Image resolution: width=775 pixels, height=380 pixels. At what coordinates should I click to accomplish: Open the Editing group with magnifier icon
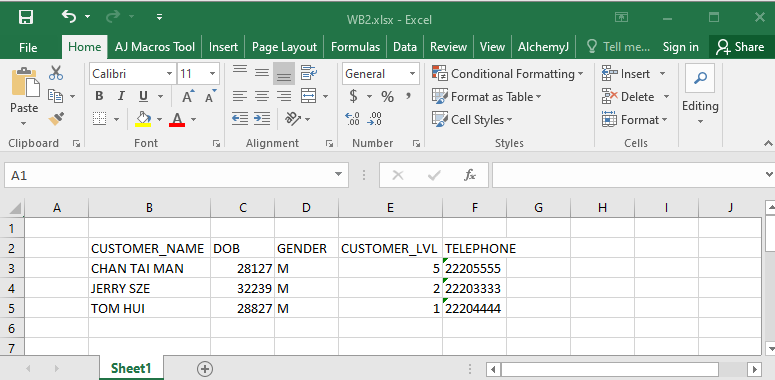tap(700, 95)
